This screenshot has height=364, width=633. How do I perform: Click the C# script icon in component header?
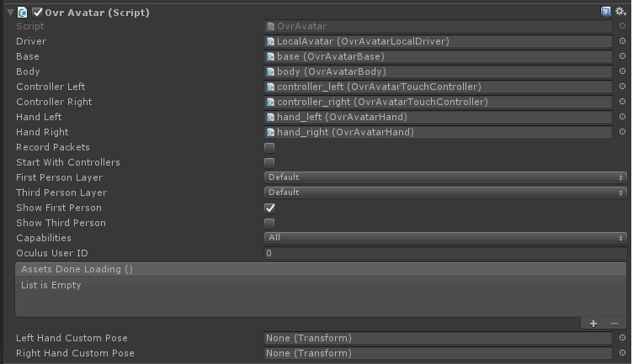click(x=22, y=13)
